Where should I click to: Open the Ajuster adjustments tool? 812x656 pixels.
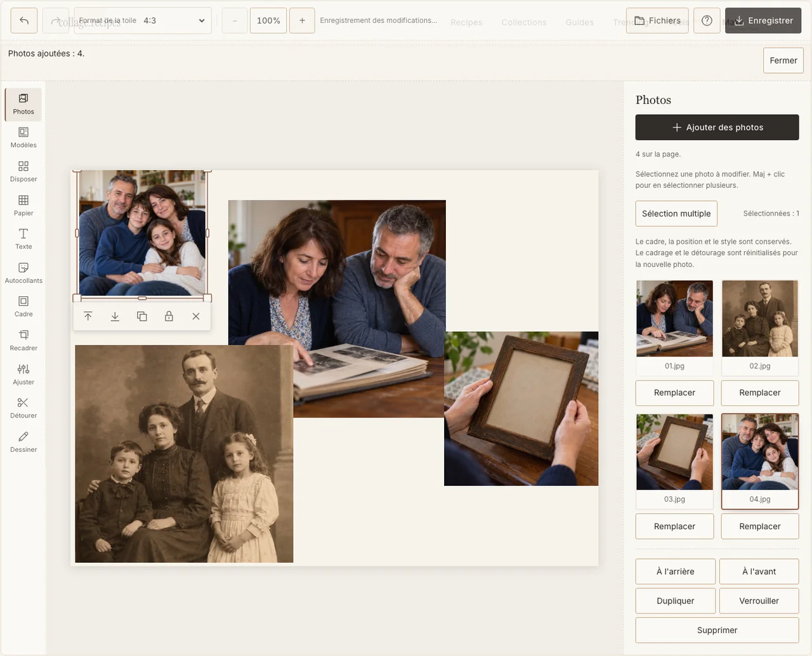23,374
